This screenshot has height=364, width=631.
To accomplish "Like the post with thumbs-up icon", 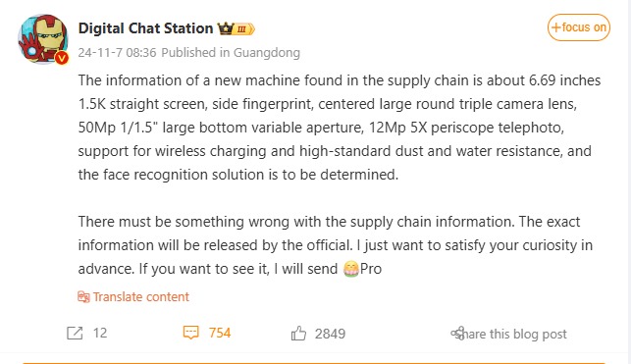I will (298, 333).
